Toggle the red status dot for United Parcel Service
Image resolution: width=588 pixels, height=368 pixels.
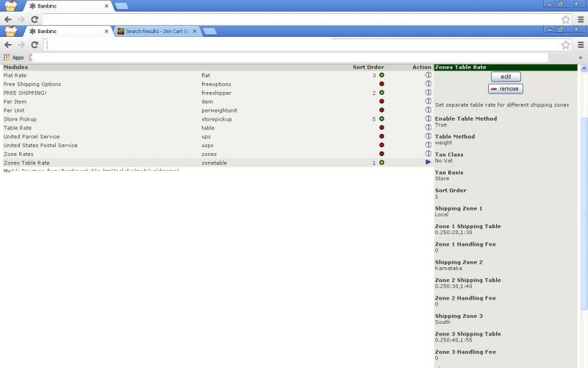381,136
